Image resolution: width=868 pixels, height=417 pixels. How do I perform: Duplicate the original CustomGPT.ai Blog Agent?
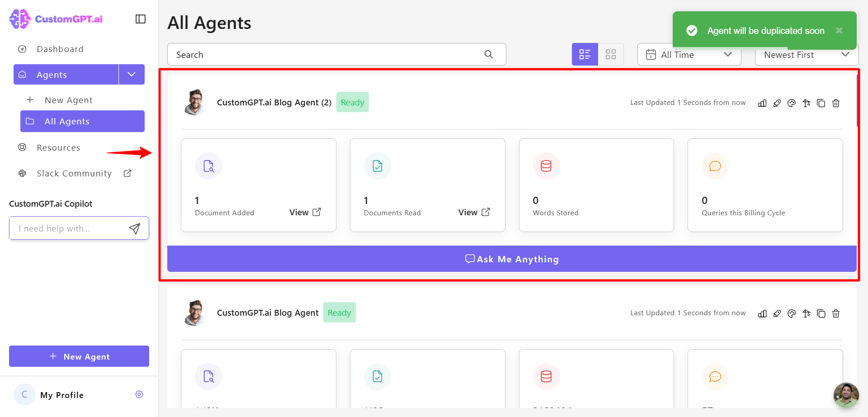click(821, 313)
